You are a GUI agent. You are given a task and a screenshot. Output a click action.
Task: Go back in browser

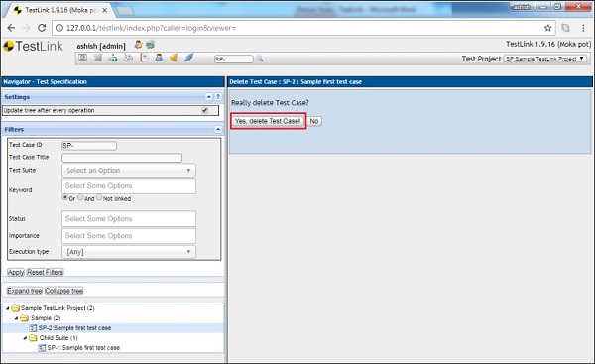(x=11, y=28)
